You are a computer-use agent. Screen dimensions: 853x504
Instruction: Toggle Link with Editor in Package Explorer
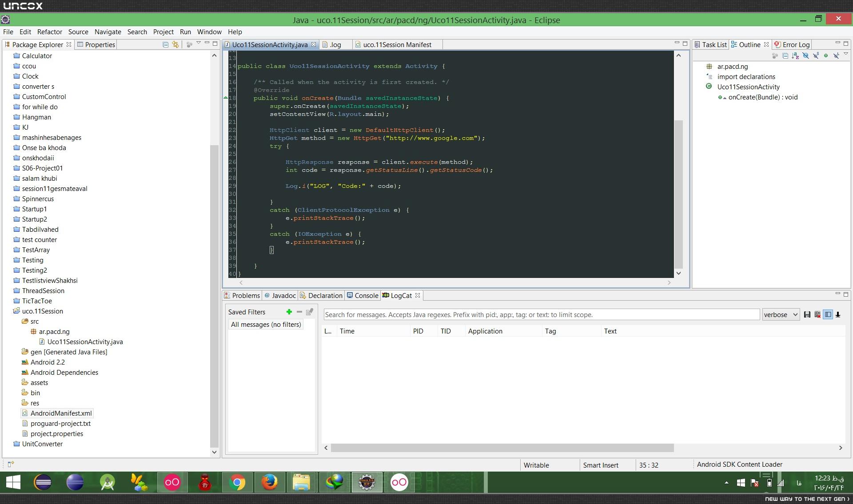pyautogui.click(x=175, y=44)
